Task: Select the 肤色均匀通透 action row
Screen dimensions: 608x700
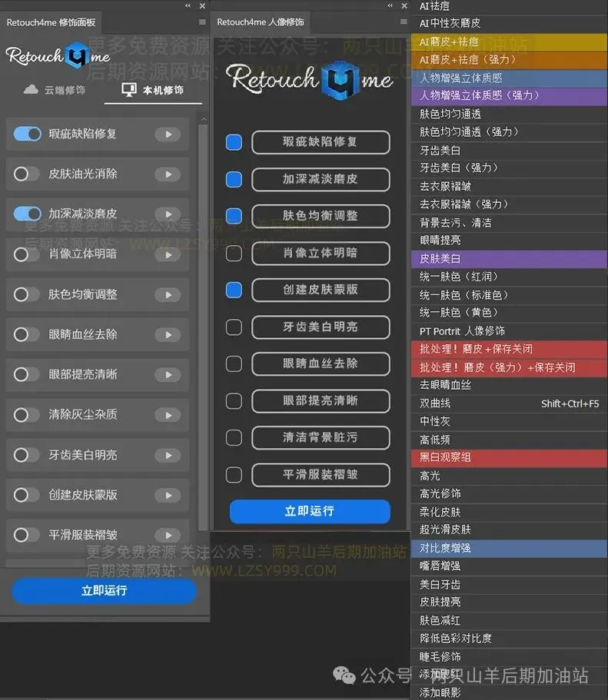Action: [x=509, y=114]
